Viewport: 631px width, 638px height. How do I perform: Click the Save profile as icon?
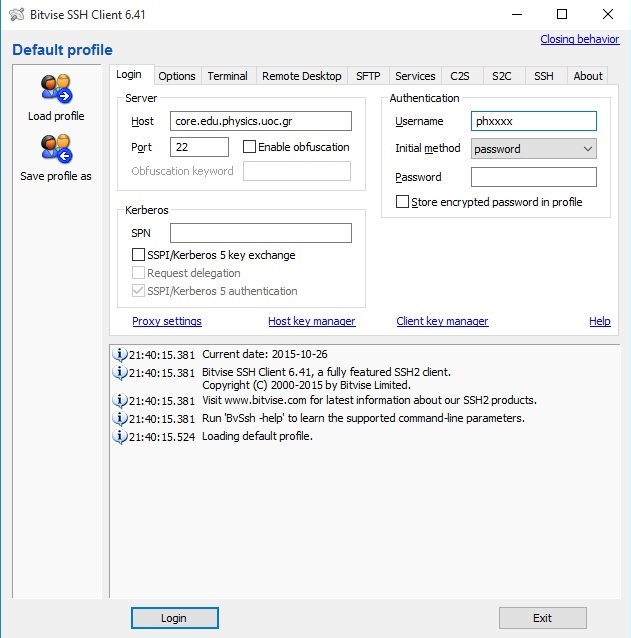56,148
